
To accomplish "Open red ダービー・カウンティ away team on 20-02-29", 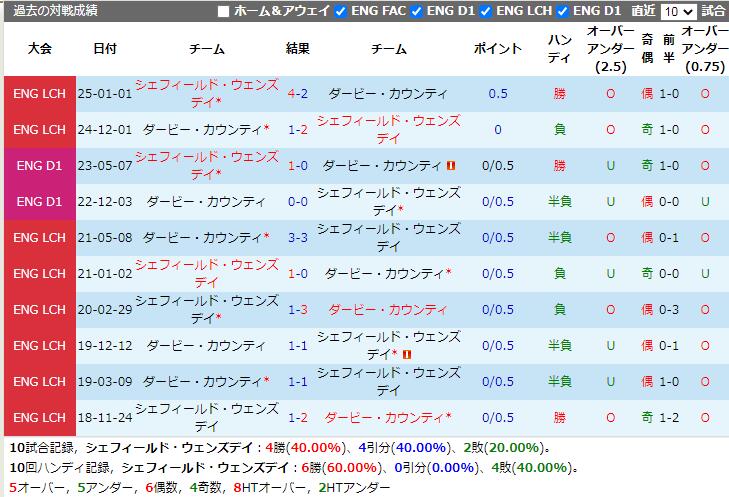I will (388, 310).
